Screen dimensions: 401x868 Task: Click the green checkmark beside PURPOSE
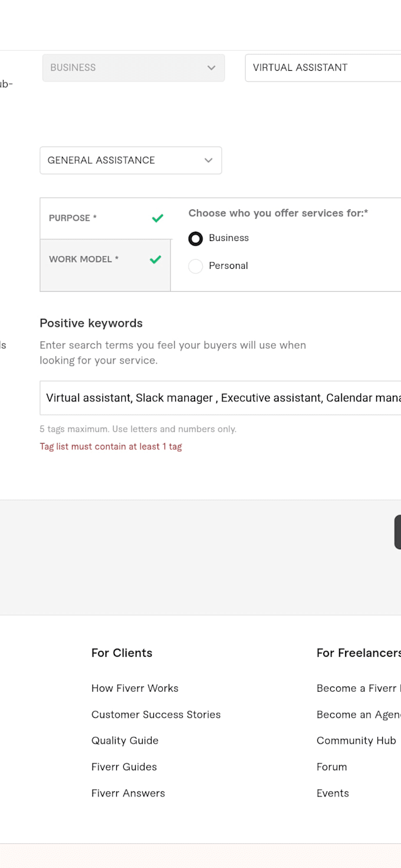(157, 218)
